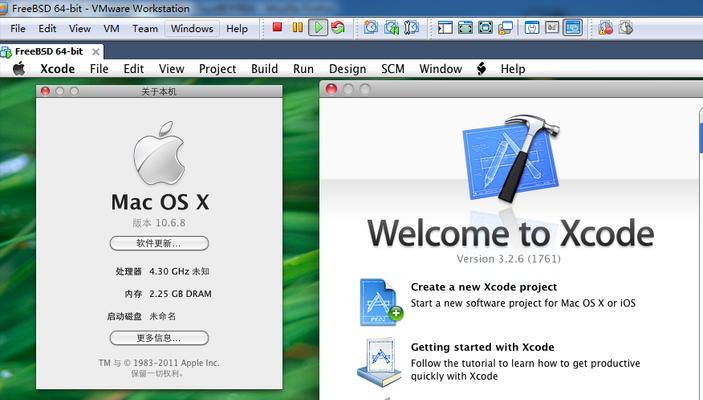Open the Xcode SCM menu
Image resolution: width=703 pixels, height=400 pixels.
point(393,69)
